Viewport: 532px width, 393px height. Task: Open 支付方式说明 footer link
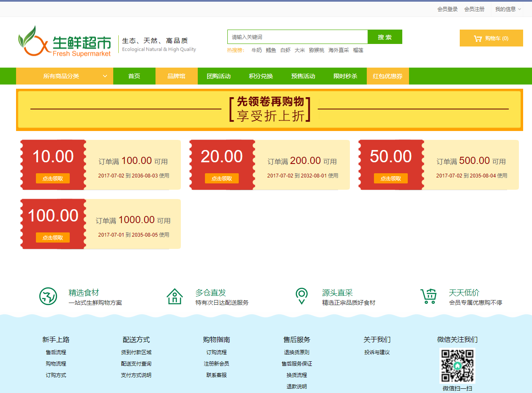(x=136, y=375)
